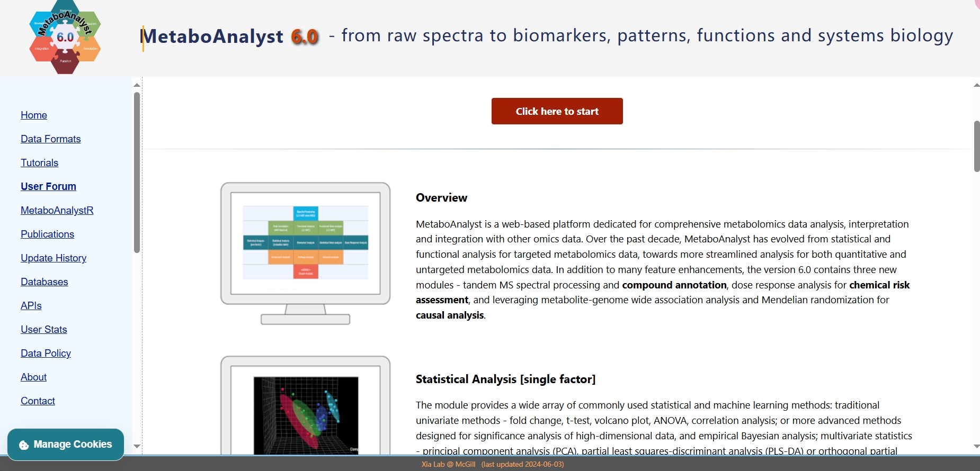Viewport: 980px width, 471px height.
Task: Click the main page vertical scrollbar thumb
Action: [x=977, y=146]
